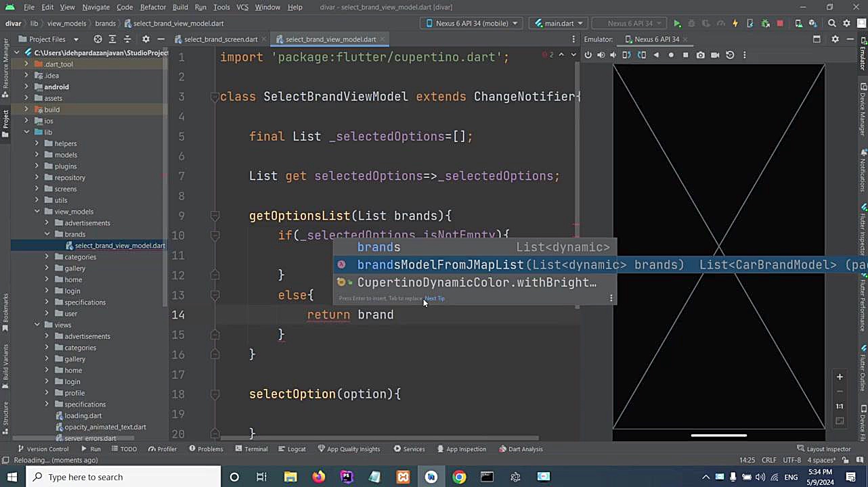Switch to select_brand_screen.dart tab
The width and height of the screenshot is (868, 487).
click(221, 39)
